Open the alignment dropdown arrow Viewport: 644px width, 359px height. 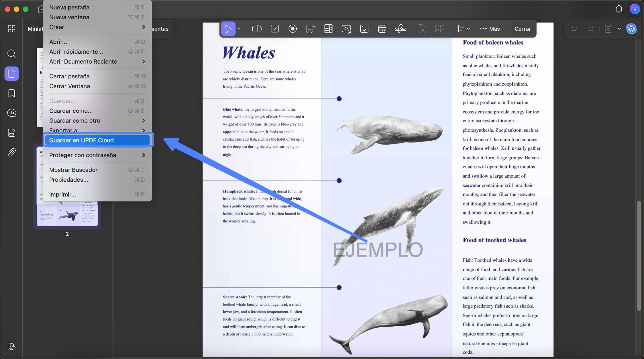tap(468, 29)
